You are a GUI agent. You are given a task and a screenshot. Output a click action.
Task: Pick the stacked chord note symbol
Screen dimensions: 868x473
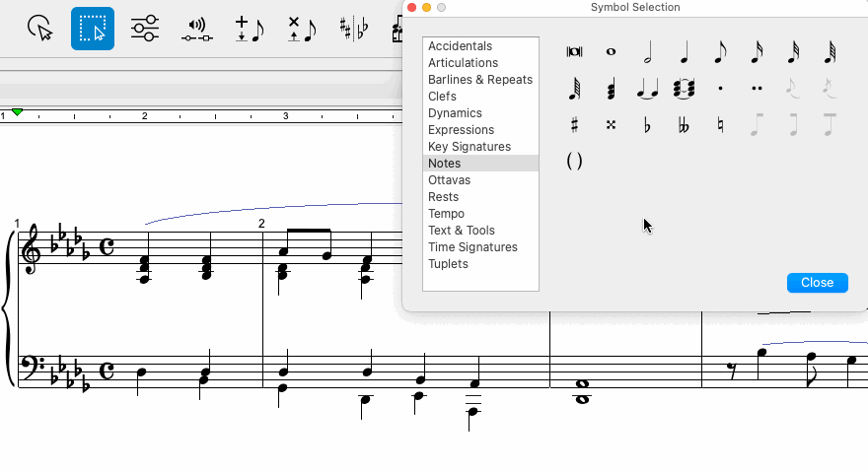tap(611, 89)
